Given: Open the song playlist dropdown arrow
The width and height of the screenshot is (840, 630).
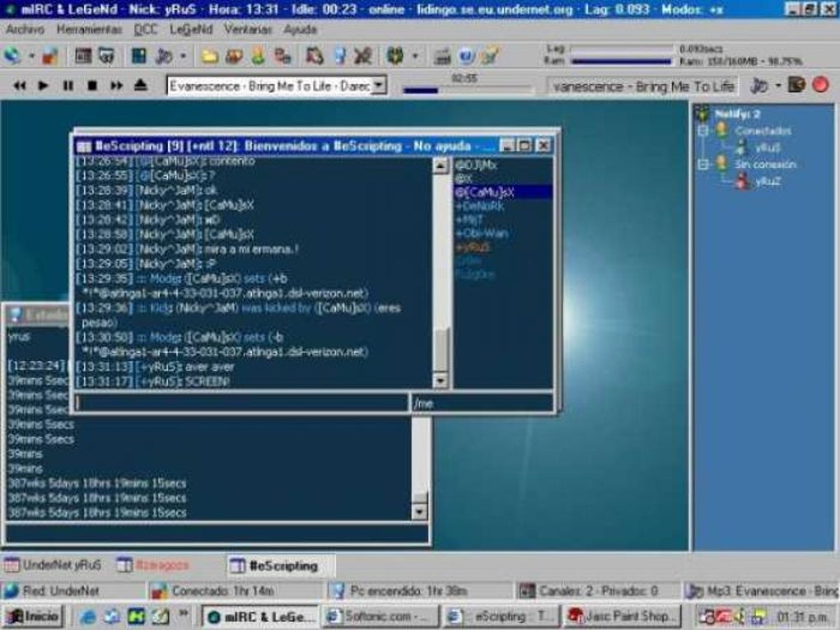Looking at the screenshot, I should tap(379, 85).
